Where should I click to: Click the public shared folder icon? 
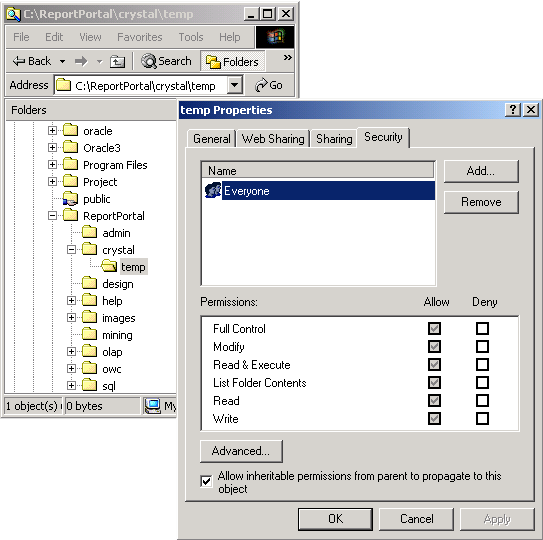(70, 199)
